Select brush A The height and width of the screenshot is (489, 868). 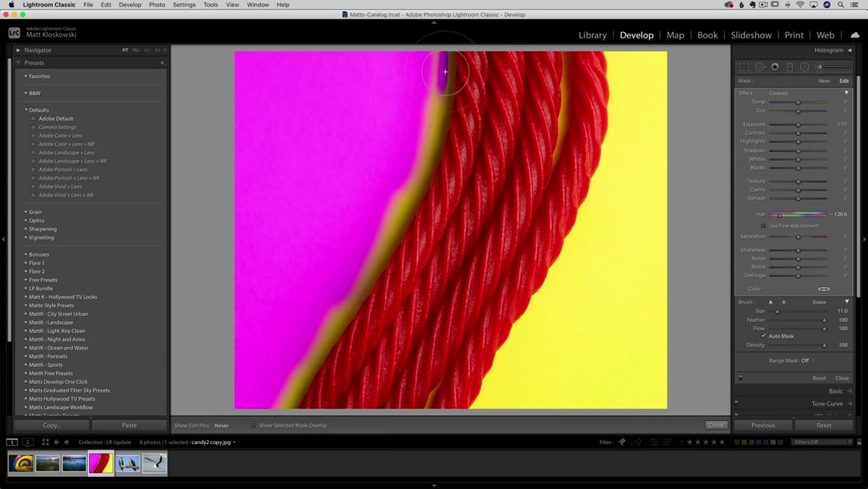770,302
